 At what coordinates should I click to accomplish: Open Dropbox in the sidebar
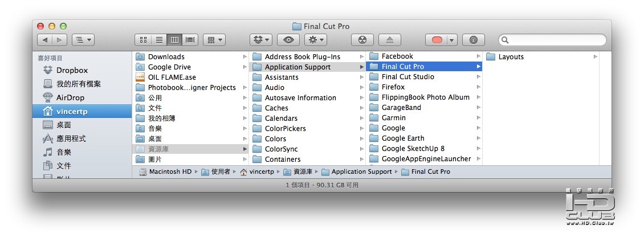(82, 70)
